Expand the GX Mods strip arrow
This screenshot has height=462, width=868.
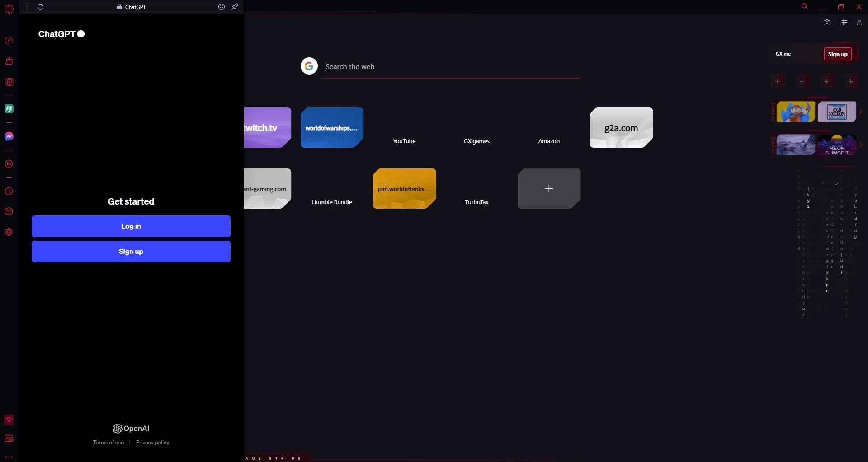[861, 145]
